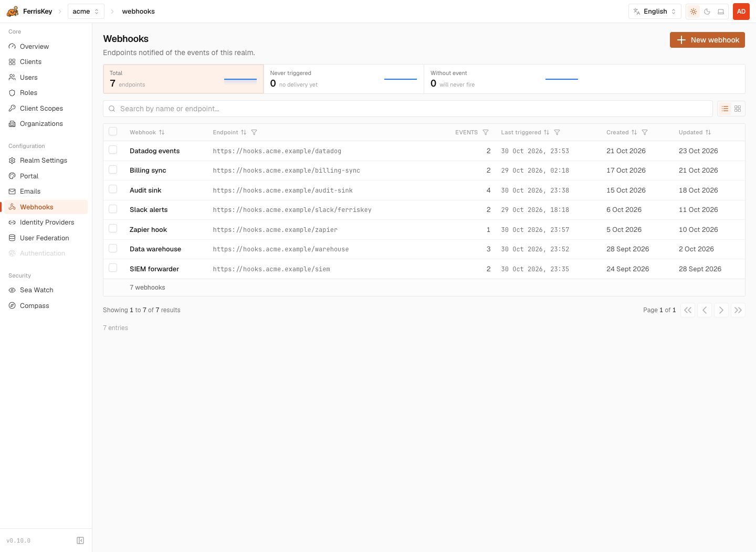Open Compass security page
The image size is (756, 552).
46,306
